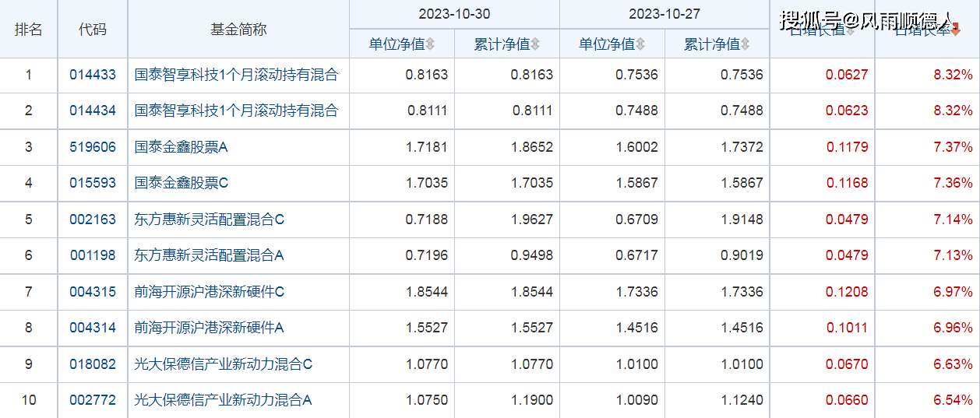Select the 1.9627 cumulative value cell
Screen dimensions: 980x418
(532, 220)
